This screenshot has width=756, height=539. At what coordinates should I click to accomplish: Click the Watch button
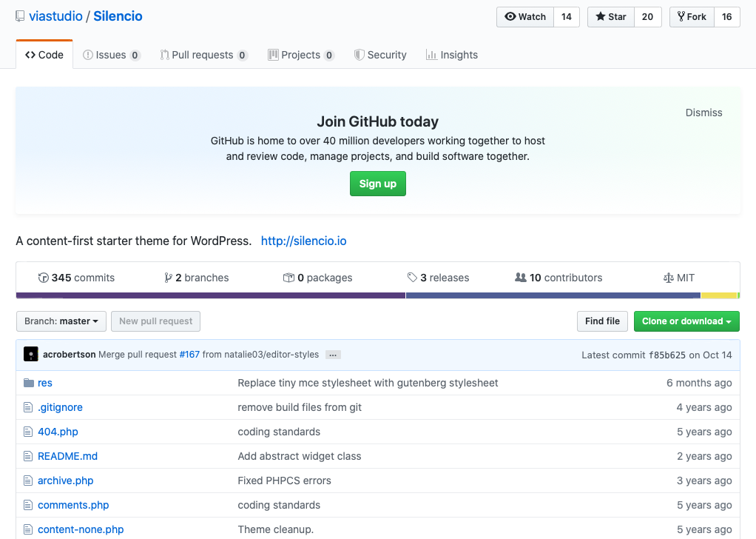click(x=525, y=17)
